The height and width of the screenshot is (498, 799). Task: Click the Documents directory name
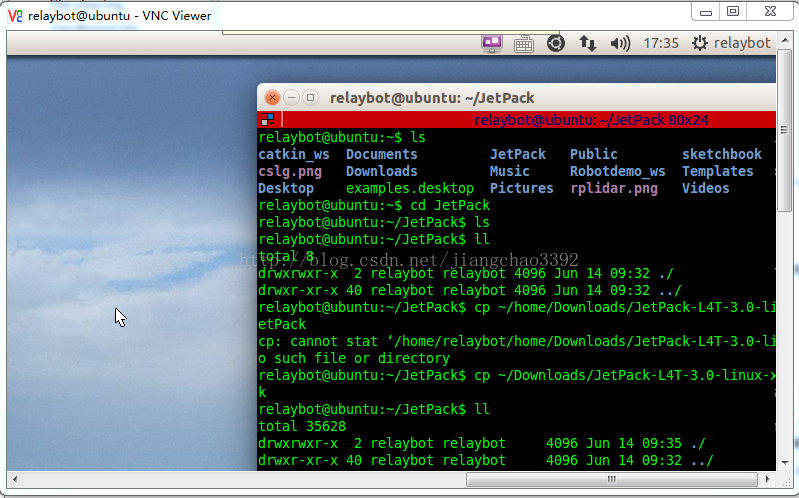click(382, 154)
